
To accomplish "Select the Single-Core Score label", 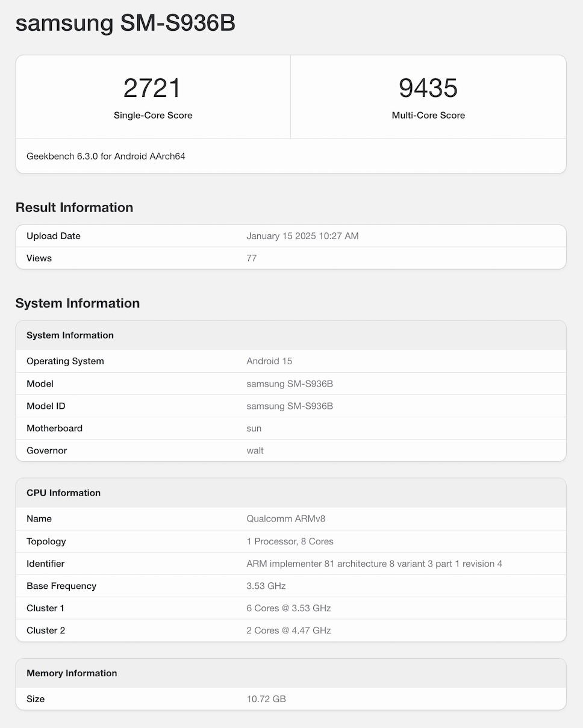I will tap(153, 115).
